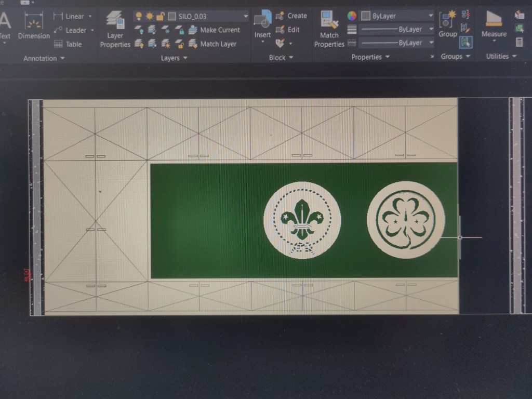Click the Group objects icon
532x399 pixels.
point(447,24)
